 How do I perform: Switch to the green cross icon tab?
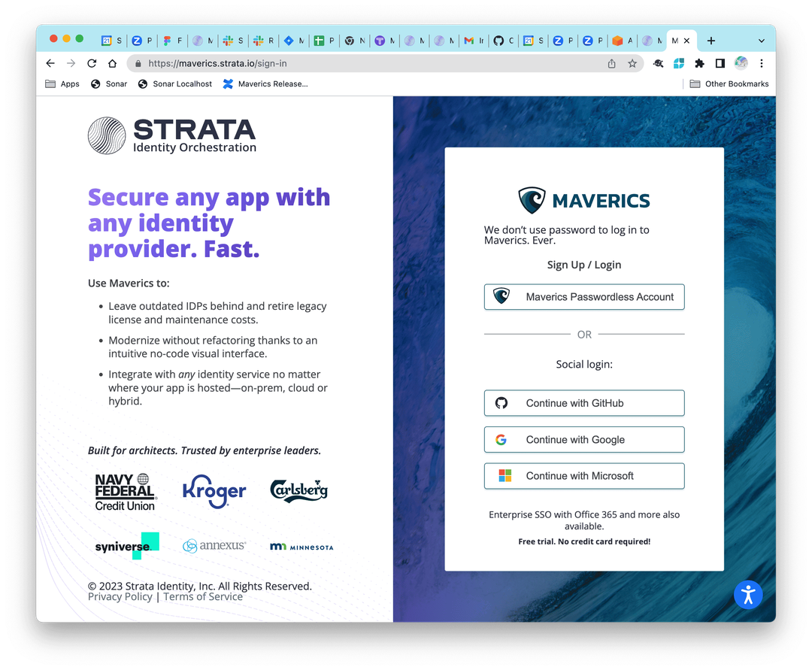coord(323,41)
